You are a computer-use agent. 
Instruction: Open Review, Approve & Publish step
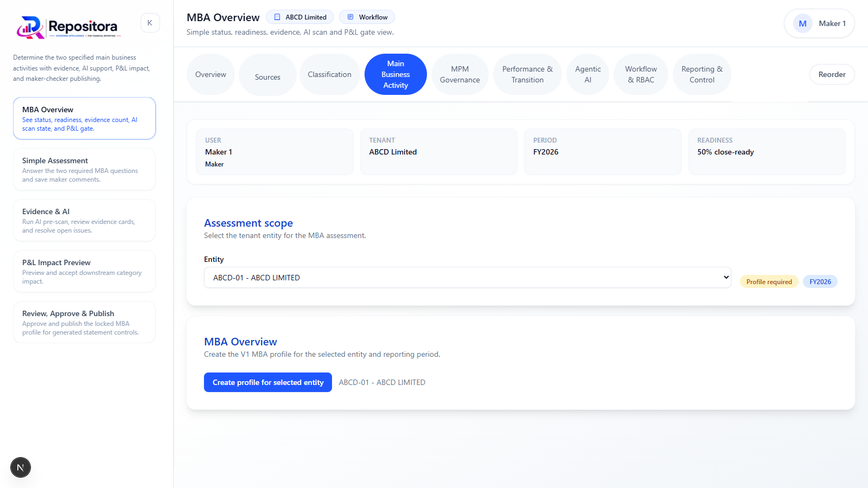[85, 322]
